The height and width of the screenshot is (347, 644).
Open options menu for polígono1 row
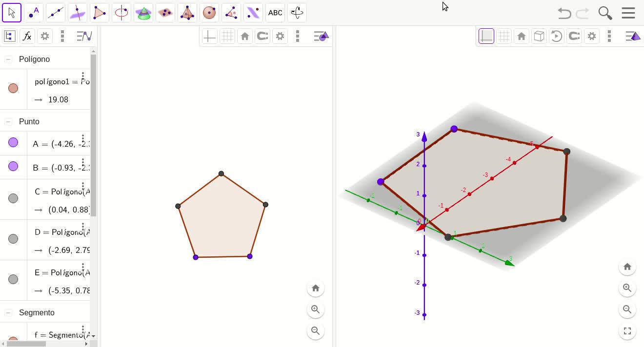83,77
